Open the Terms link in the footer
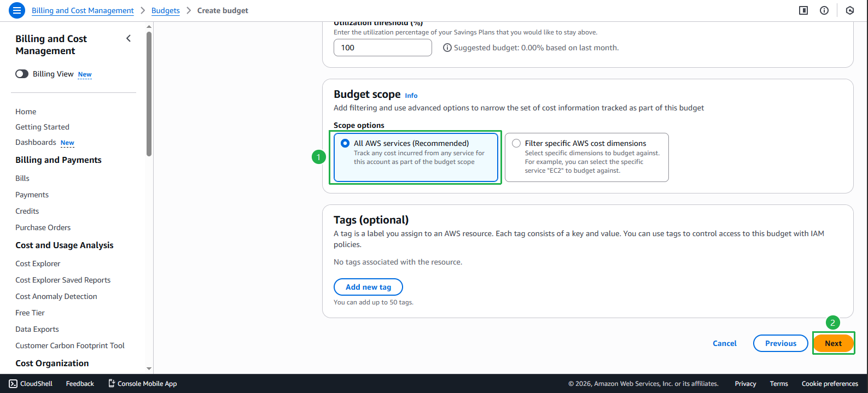The height and width of the screenshot is (393, 868). [779, 384]
